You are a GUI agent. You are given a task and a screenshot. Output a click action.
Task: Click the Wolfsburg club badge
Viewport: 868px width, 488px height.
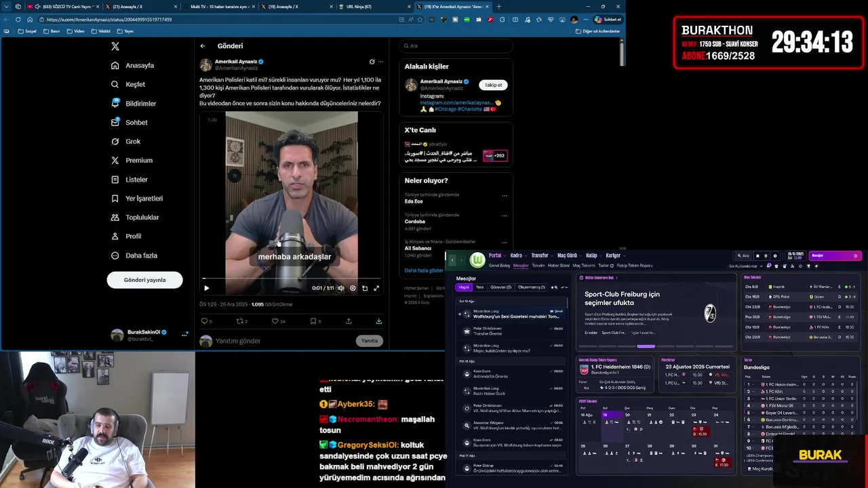pyautogui.click(x=477, y=260)
